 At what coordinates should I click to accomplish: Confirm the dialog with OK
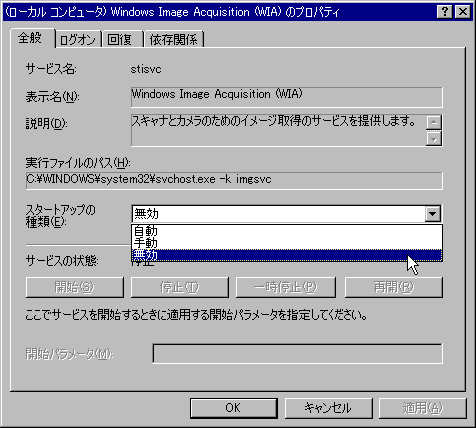click(x=234, y=408)
